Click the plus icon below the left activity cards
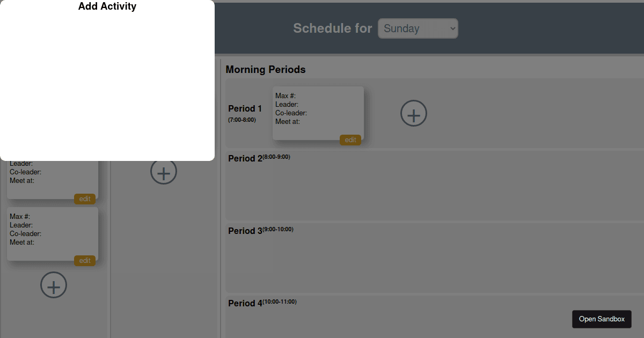The width and height of the screenshot is (644, 338). tap(54, 285)
